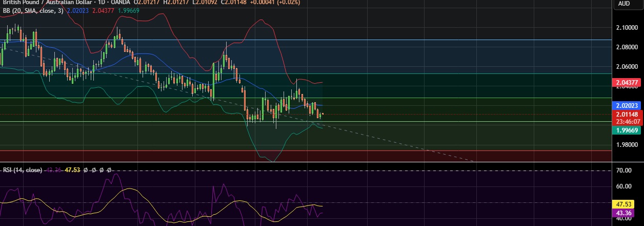This screenshot has width=644, height=226.
Task: Click the OANDA source label
Action: point(117,2)
